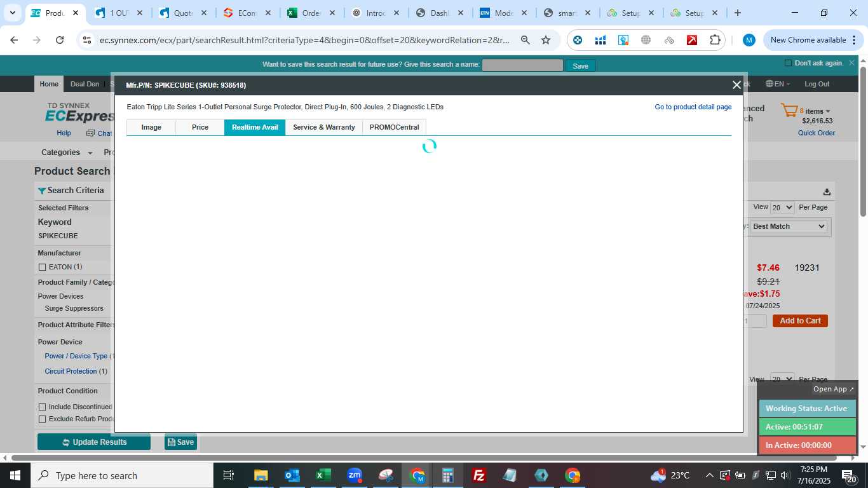Click the blue circular extension icon
Screen dimensions: 868x488
click(x=578, y=40)
